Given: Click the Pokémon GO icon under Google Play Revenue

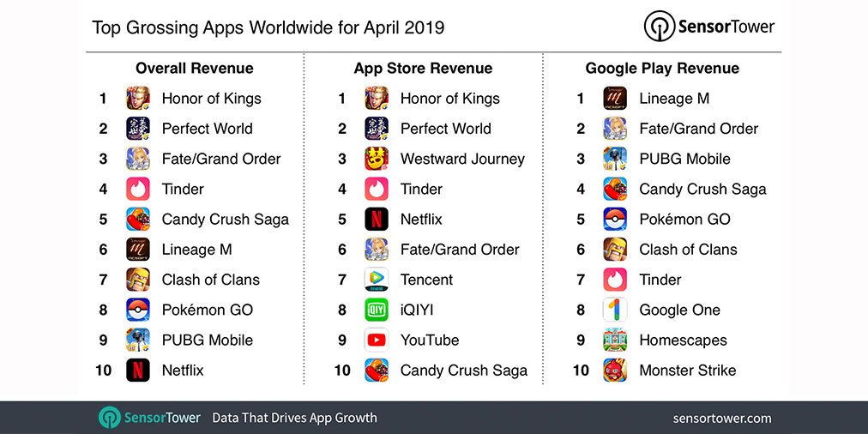Looking at the screenshot, I should coord(615,220).
